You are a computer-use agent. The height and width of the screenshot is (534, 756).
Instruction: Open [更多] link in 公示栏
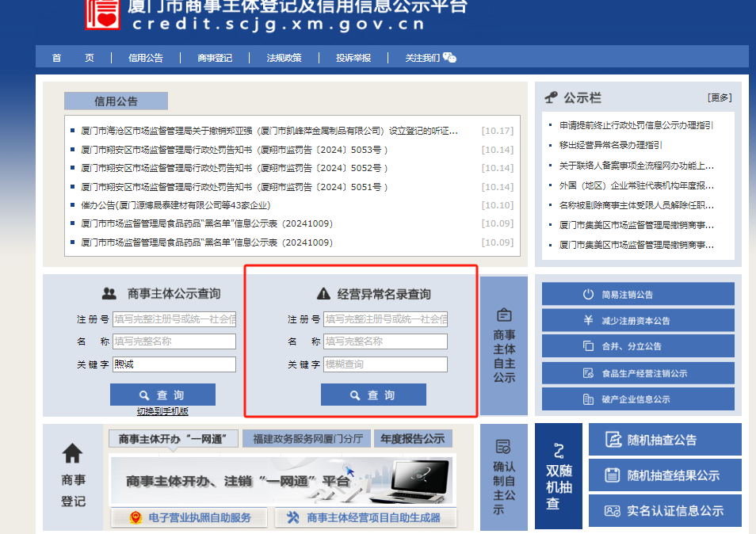[x=720, y=97]
